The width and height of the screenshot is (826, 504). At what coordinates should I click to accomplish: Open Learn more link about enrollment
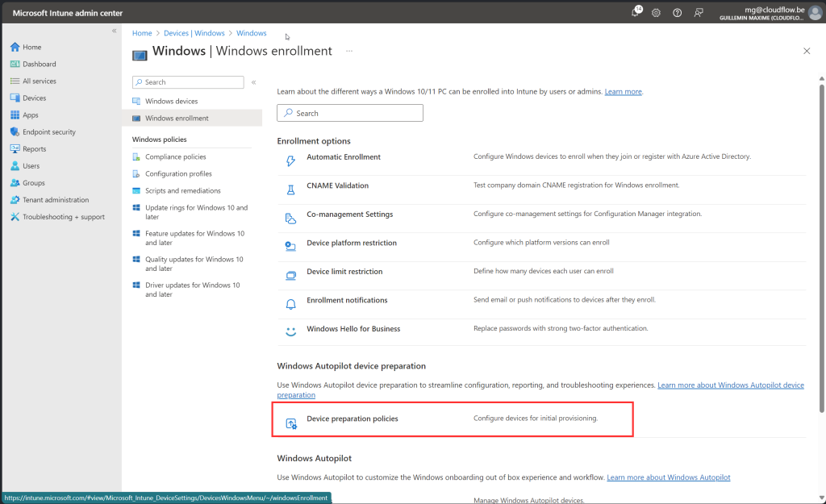624,92
